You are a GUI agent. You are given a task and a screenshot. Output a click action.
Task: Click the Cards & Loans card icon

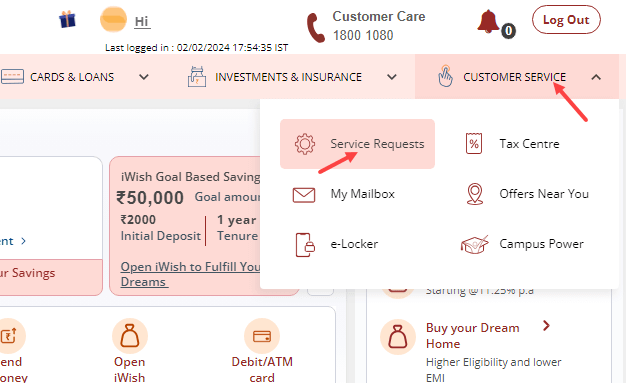[12, 76]
